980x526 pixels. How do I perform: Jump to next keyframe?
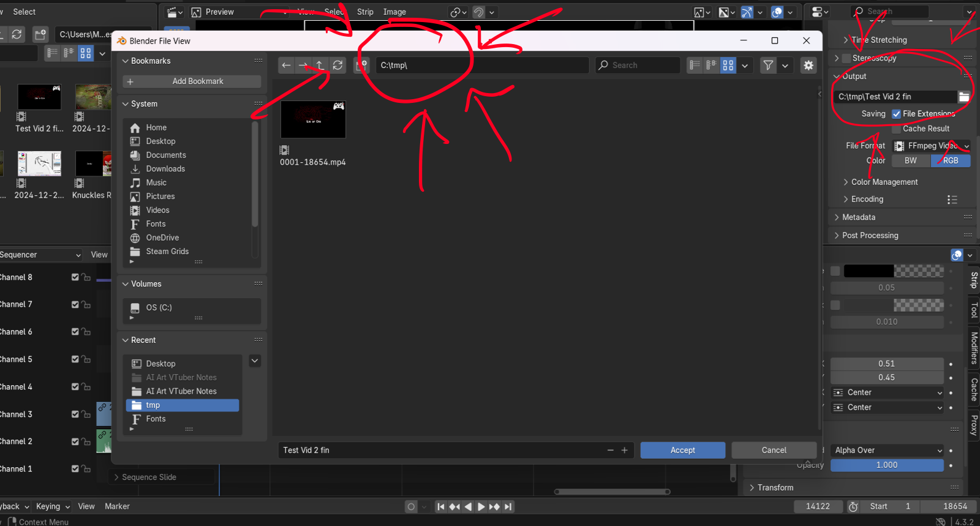point(495,506)
